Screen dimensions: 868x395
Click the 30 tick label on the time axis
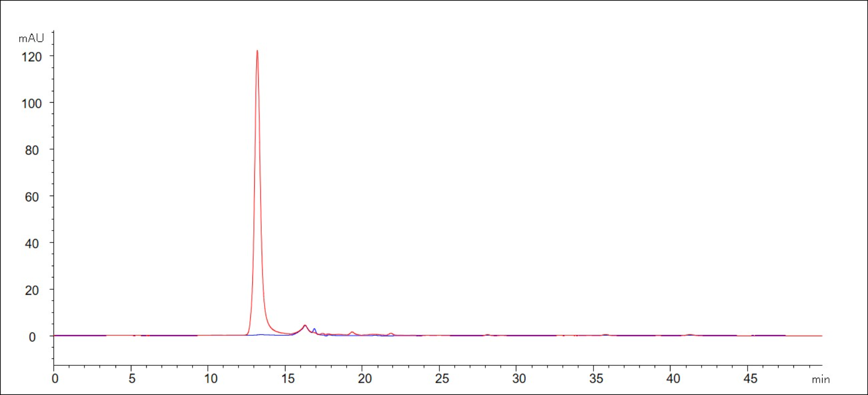pos(519,379)
